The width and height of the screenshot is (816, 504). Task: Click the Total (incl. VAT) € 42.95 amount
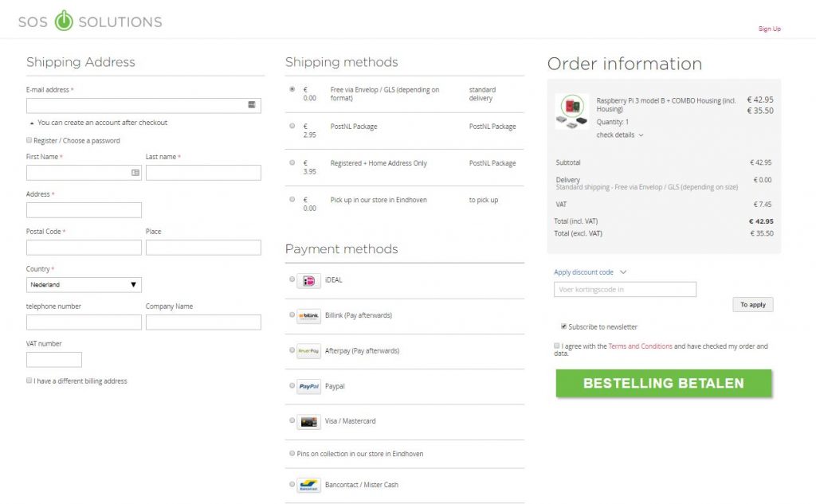(x=761, y=221)
